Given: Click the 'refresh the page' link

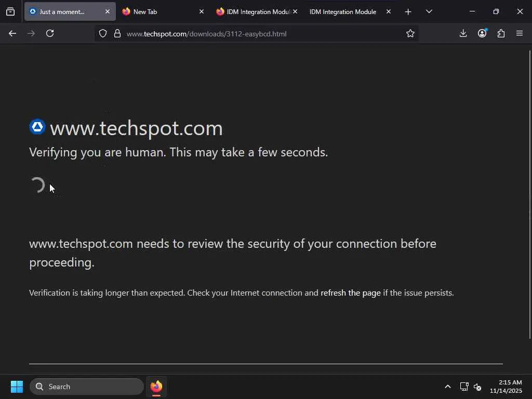Looking at the screenshot, I should tap(351, 293).
